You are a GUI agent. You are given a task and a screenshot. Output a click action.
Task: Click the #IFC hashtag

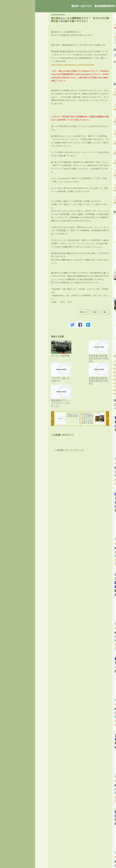click(x=70, y=302)
